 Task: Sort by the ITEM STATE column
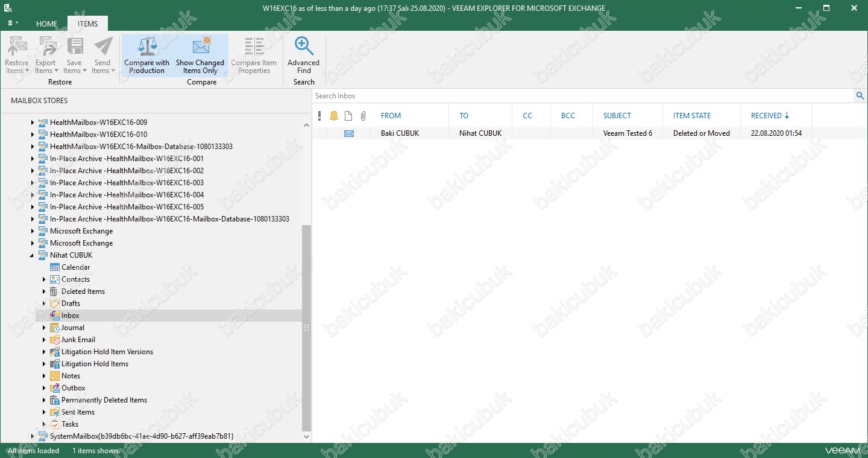[x=692, y=116]
